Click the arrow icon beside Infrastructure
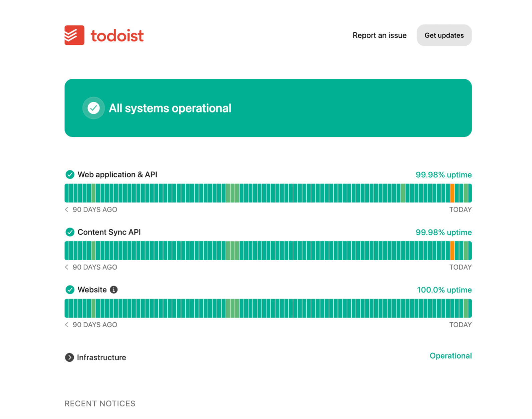Viewport: 532px width, 419px height. pyautogui.click(x=69, y=357)
